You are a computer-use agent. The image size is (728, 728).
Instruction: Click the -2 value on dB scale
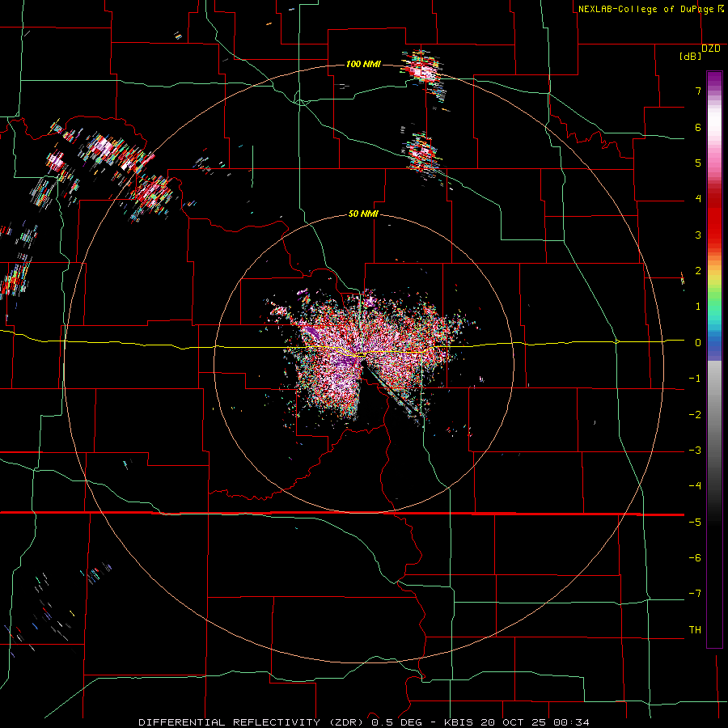click(x=695, y=415)
